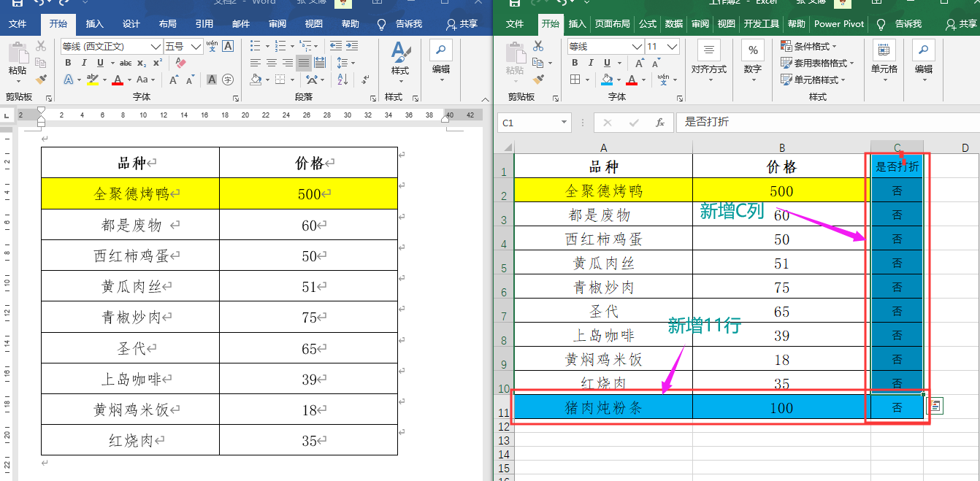
Task: Open Excel font size dropdown showing 11
Action: coord(672,47)
